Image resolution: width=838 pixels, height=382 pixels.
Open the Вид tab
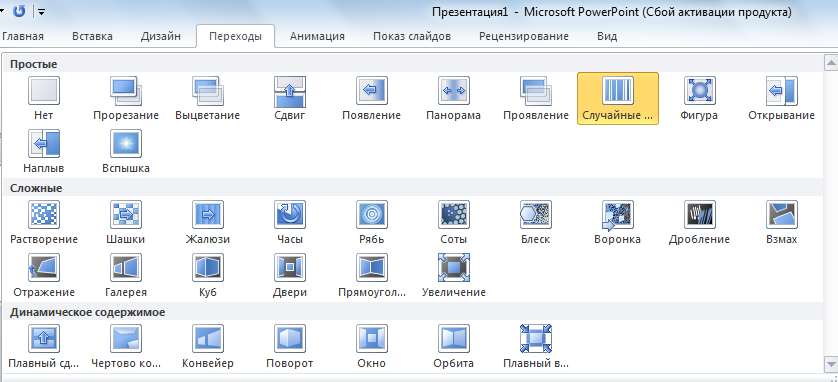coord(607,36)
